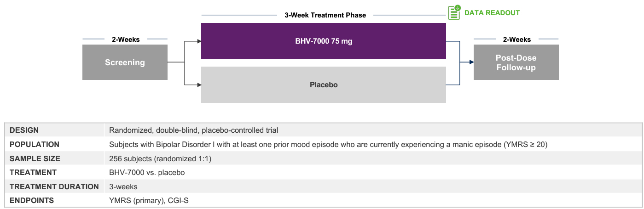Image resolution: width=644 pixels, height=209 pixels.
Task: Click the arrow pointing to Post-Dose Follow-up
Action: pos(470,62)
